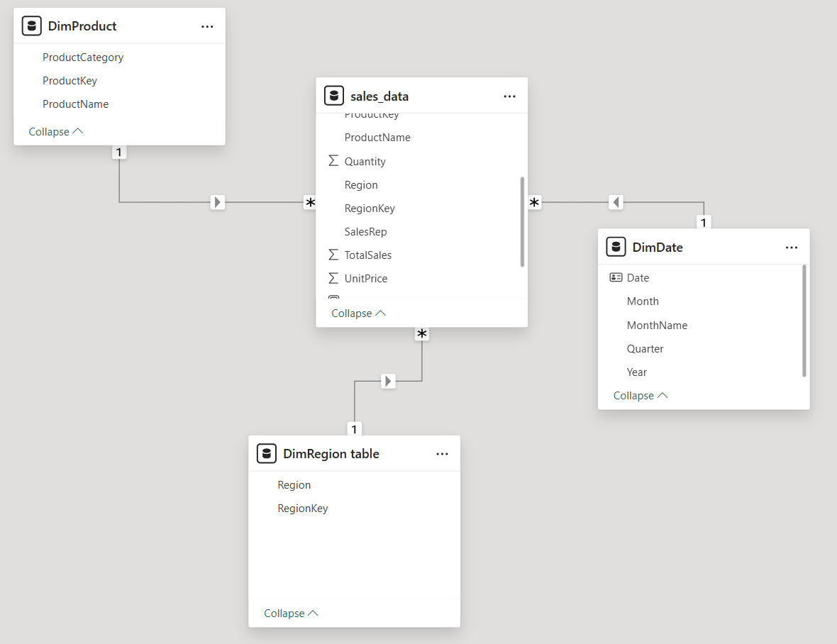Click the one-side marker above DimDate
The image size is (837, 644).
(704, 223)
